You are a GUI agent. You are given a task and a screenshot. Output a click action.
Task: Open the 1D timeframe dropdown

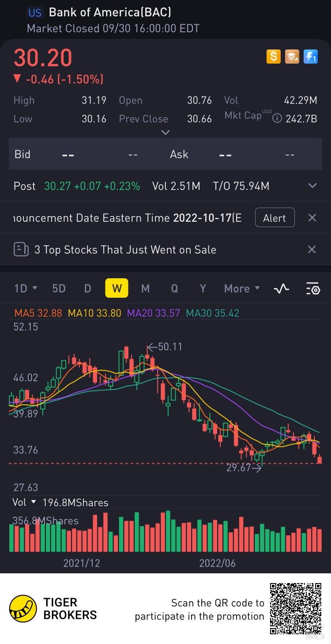point(26,288)
